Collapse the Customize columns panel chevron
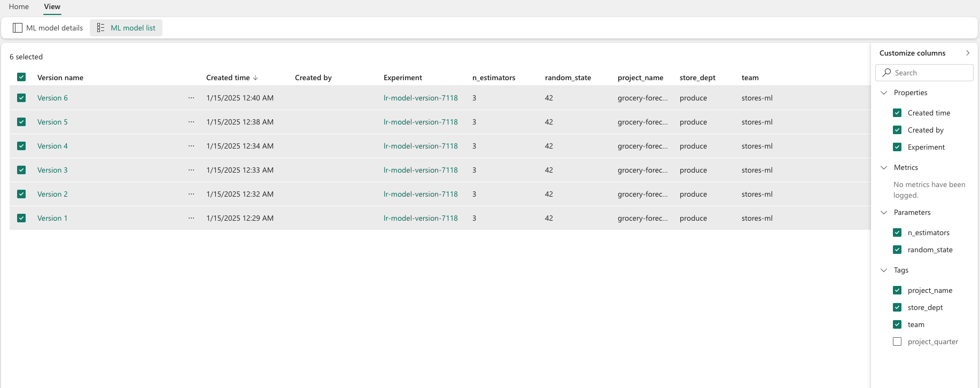 pos(968,53)
